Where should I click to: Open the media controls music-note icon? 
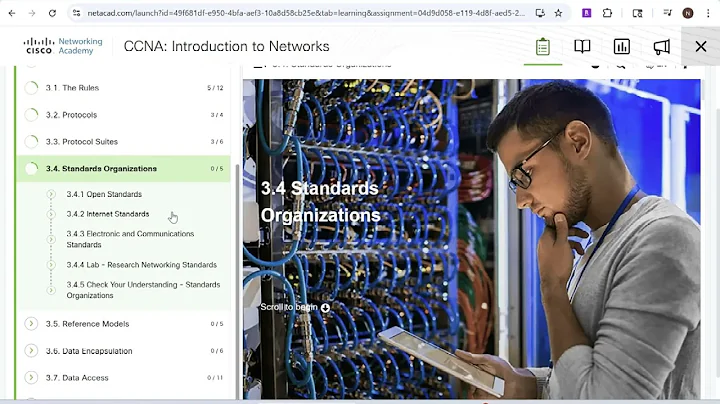click(x=667, y=13)
